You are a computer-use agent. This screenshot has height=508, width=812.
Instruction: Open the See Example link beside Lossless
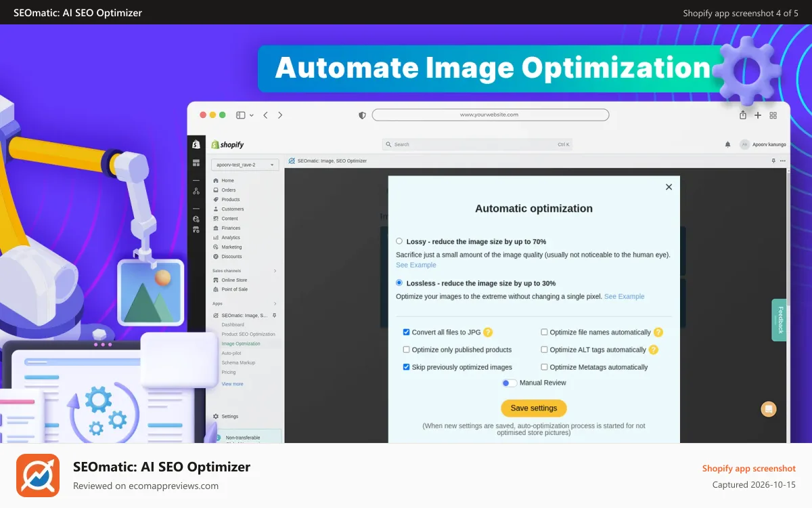pyautogui.click(x=624, y=297)
